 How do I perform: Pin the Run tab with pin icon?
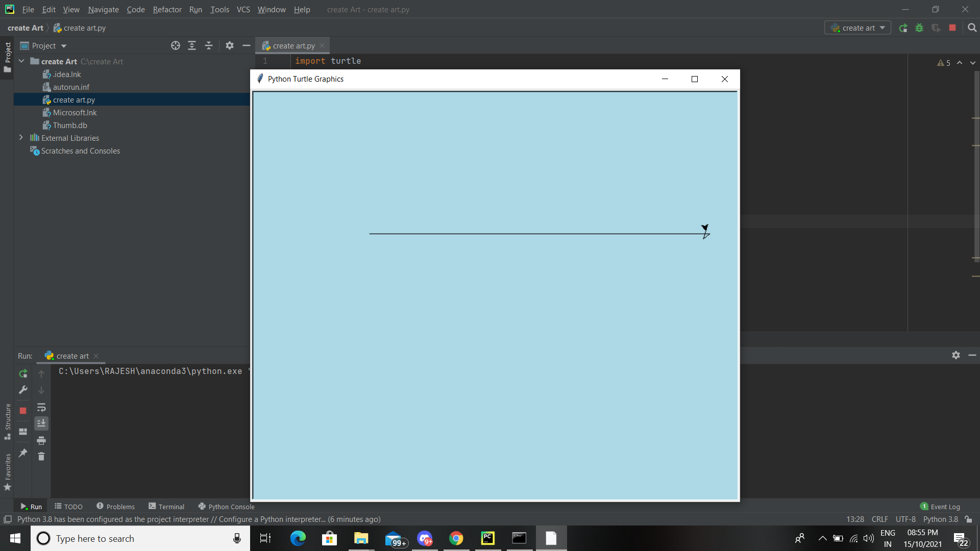[23, 453]
